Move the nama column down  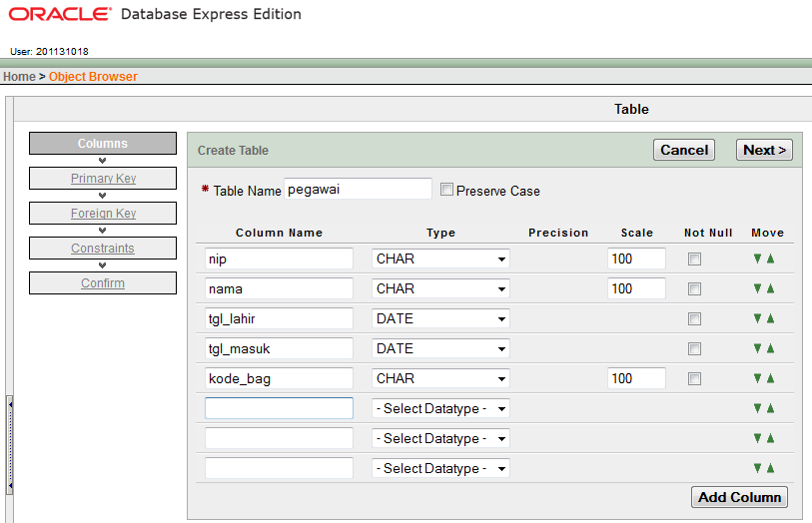point(758,288)
